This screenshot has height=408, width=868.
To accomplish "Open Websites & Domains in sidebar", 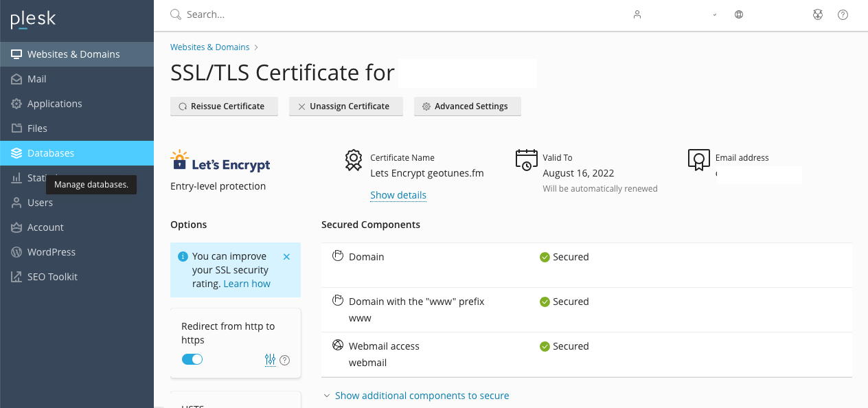I will tap(77, 54).
